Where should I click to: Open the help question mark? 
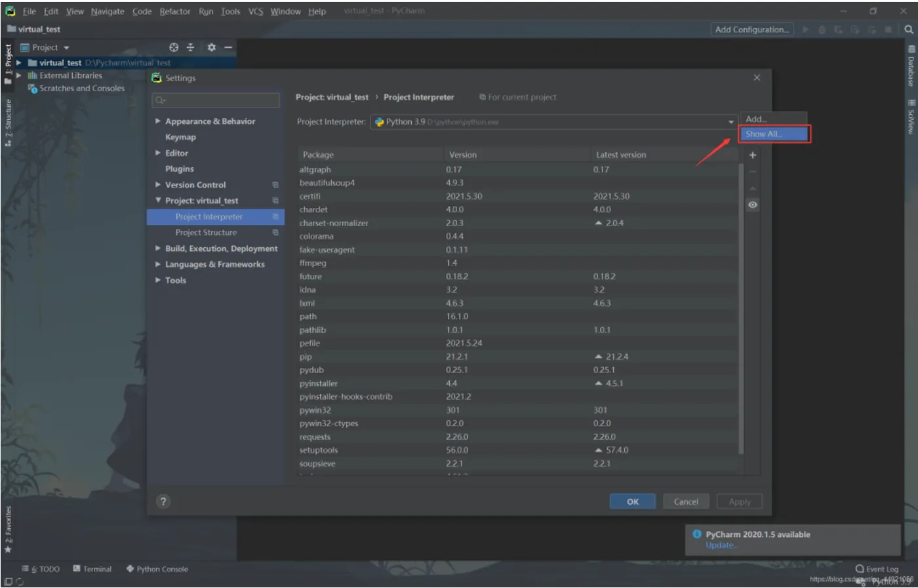tap(163, 501)
